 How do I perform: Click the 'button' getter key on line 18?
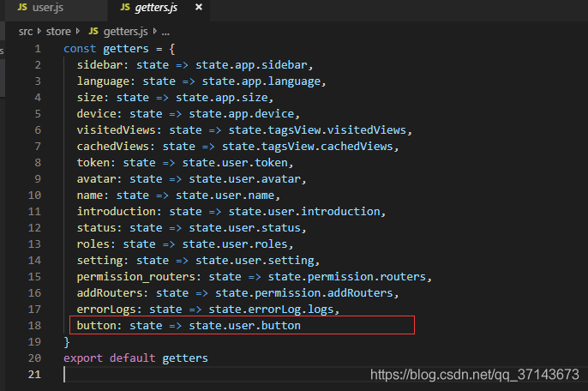point(96,326)
